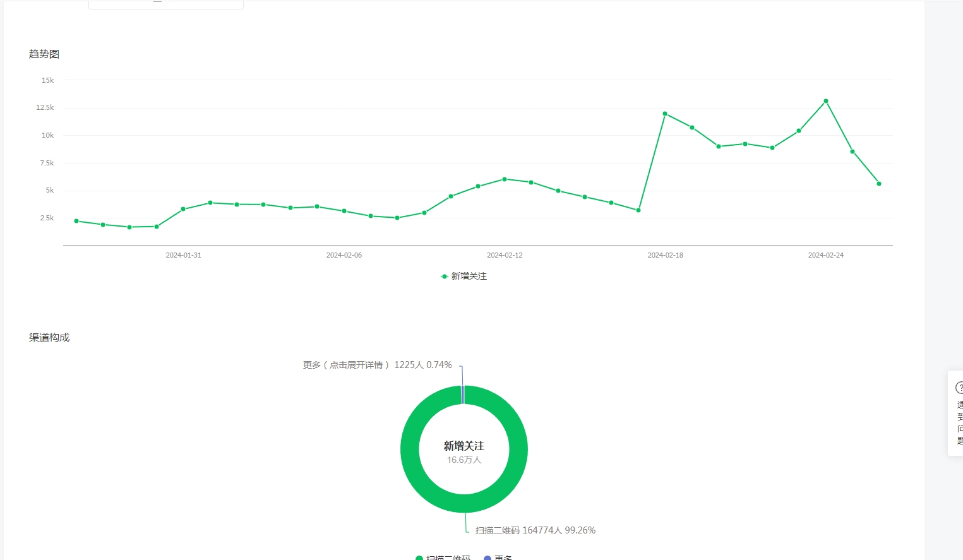
Task: Click the 渠道构成 section heading
Action: pyautogui.click(x=49, y=338)
